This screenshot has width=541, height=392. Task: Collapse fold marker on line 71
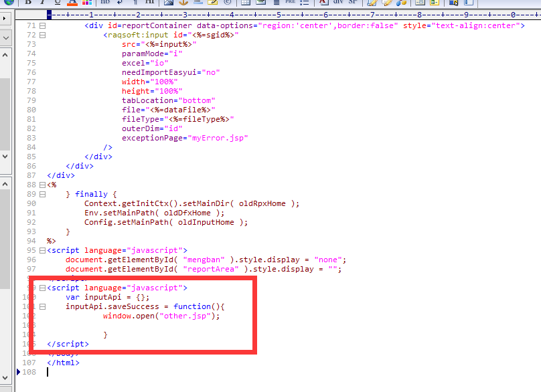[x=42, y=25]
